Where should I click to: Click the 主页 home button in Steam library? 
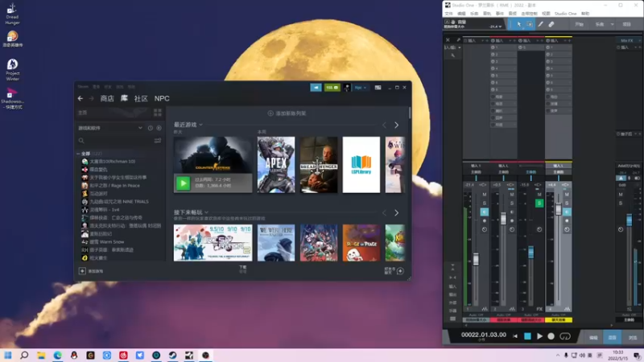coord(83,113)
